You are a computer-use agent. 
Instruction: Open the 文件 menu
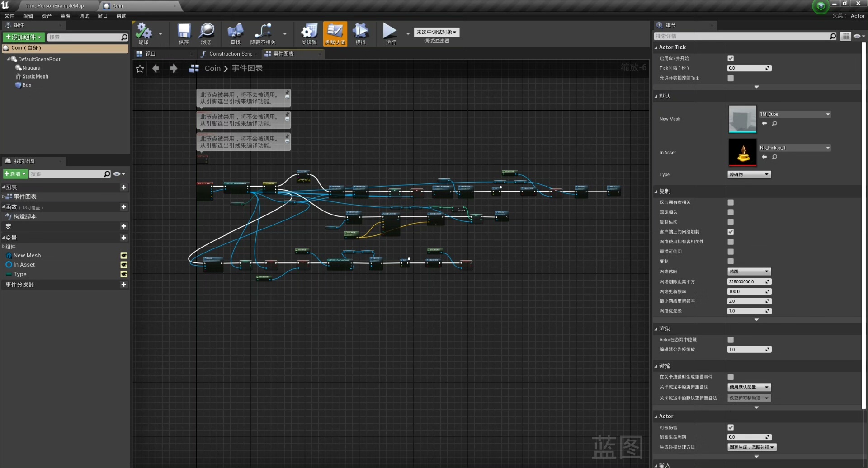tap(9, 16)
